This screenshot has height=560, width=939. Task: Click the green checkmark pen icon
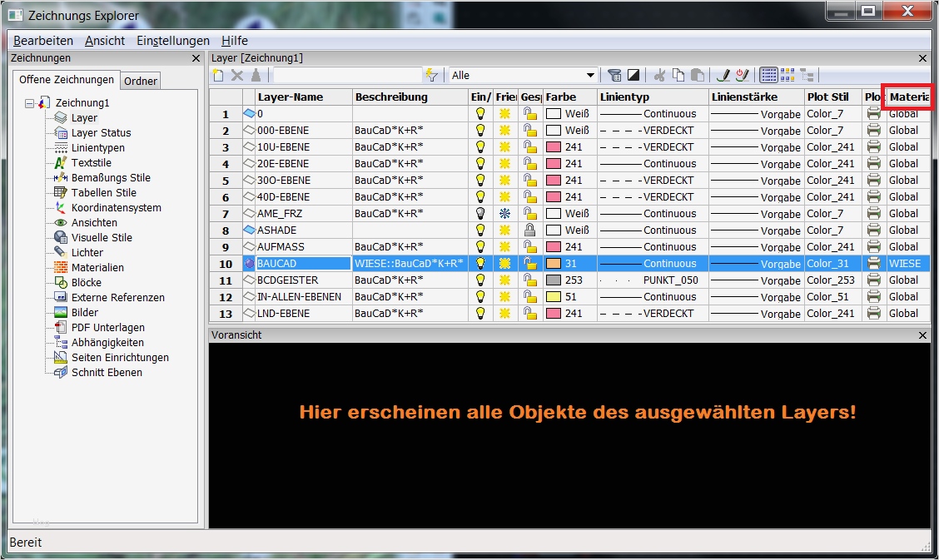tap(723, 76)
